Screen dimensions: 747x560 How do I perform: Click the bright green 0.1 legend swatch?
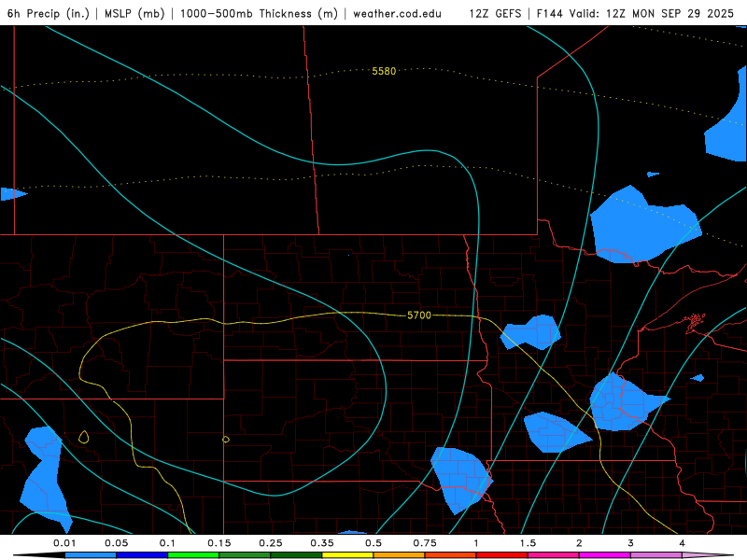(193, 555)
